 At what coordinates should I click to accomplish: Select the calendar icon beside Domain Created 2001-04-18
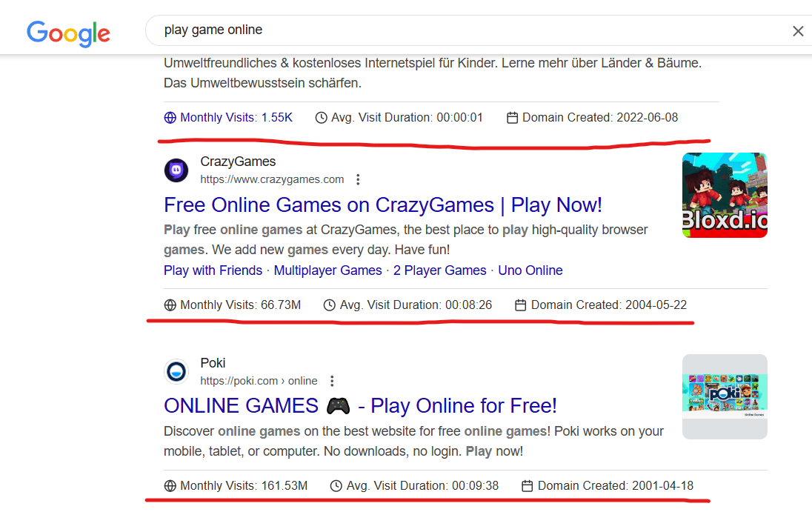(x=528, y=485)
